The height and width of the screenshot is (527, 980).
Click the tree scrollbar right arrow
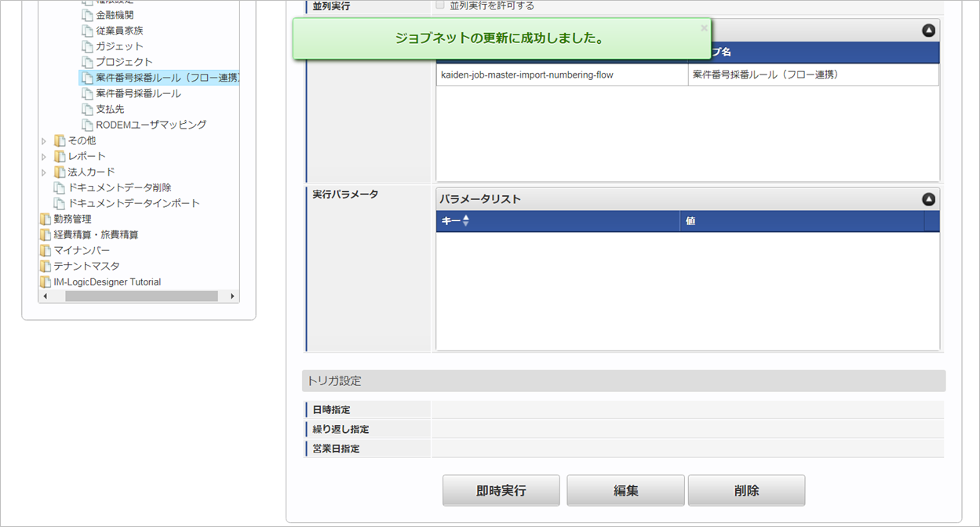coord(232,296)
